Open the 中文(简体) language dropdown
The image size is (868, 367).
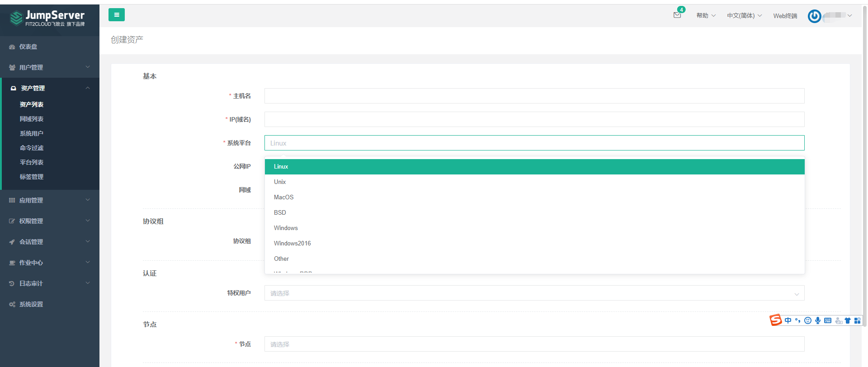pos(744,15)
